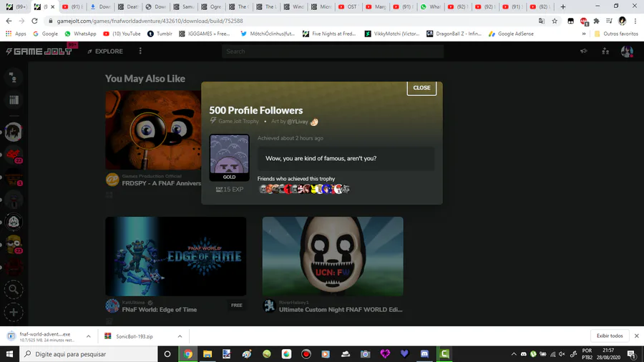Switch to the OST browser tab
This screenshot has height=362, width=644.
(x=348, y=6)
